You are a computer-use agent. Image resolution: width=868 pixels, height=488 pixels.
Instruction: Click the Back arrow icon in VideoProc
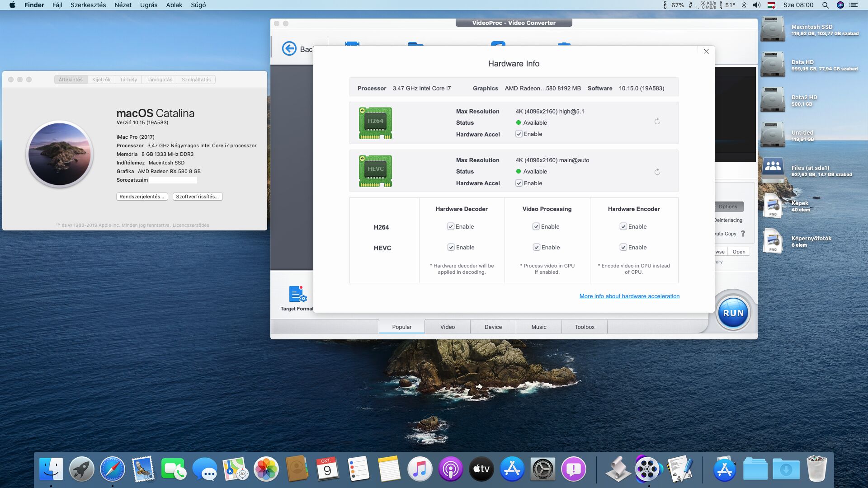pos(289,48)
